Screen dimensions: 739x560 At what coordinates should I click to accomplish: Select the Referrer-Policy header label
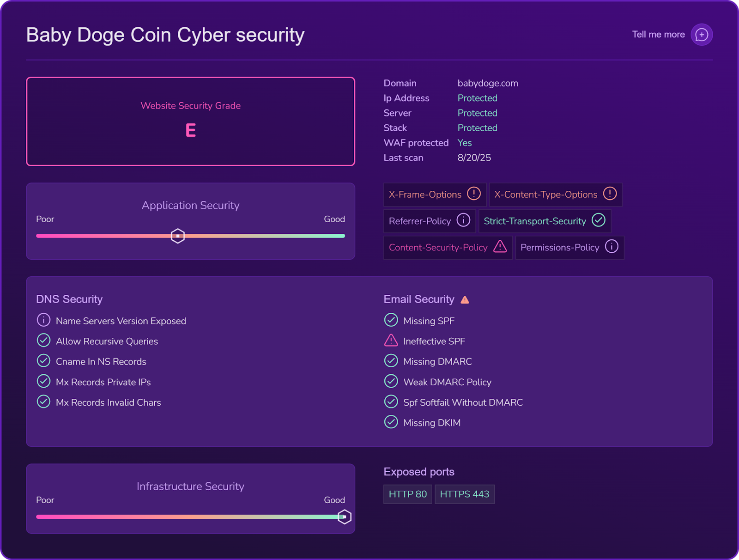420,221
